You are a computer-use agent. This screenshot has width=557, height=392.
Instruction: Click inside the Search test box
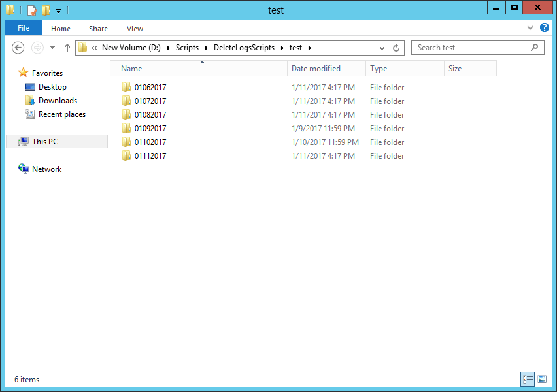point(477,47)
